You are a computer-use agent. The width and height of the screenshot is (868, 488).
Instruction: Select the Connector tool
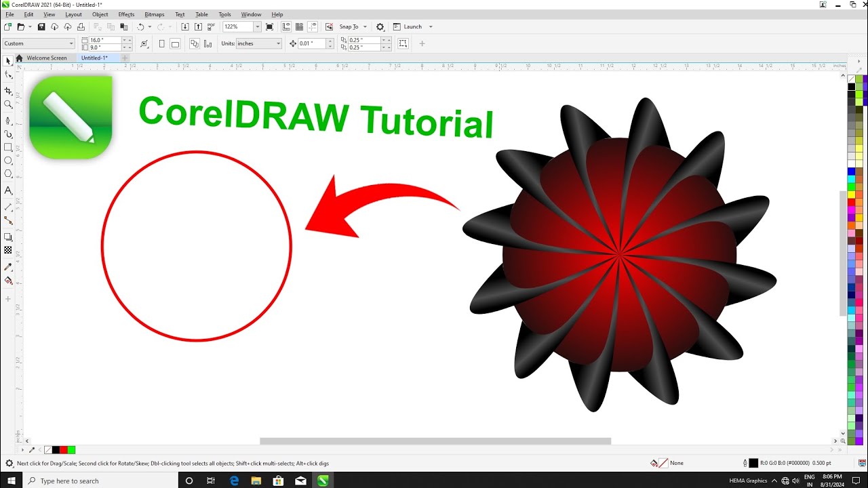pos(8,220)
